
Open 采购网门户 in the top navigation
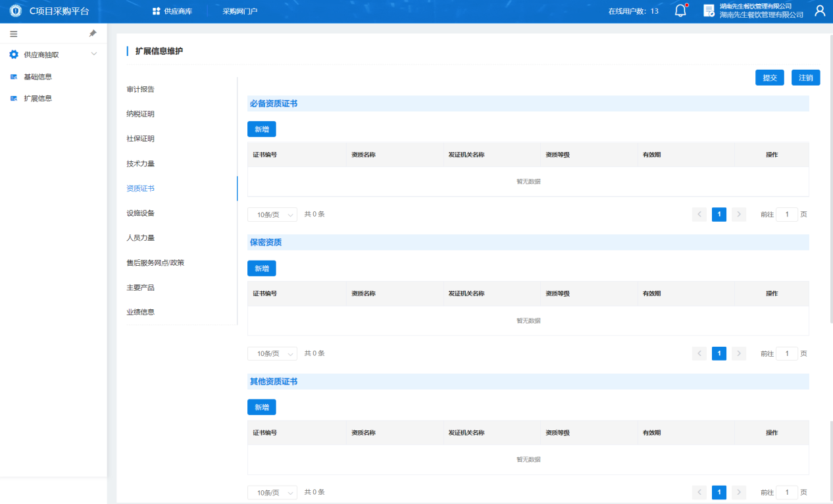click(x=240, y=11)
